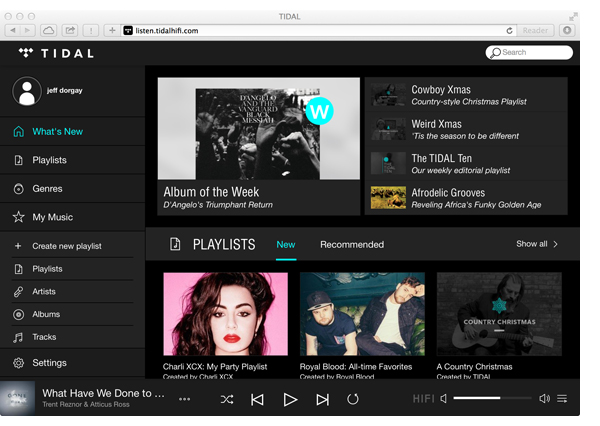The width and height of the screenshot is (600, 426).
Task: Open Royal Blood: All-time Favorites cover
Action: click(x=362, y=314)
